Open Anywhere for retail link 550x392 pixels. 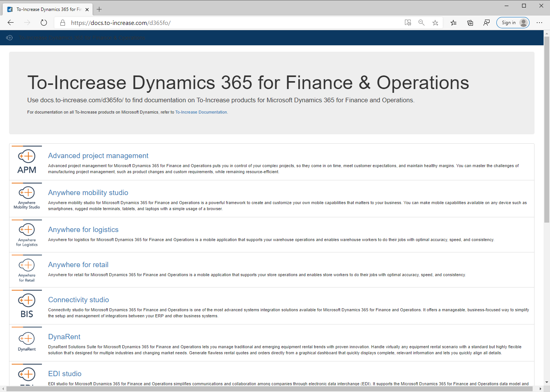(78, 265)
